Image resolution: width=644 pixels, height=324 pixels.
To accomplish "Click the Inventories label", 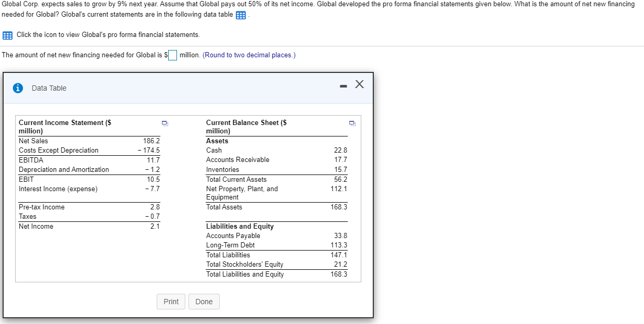I will [x=223, y=170].
